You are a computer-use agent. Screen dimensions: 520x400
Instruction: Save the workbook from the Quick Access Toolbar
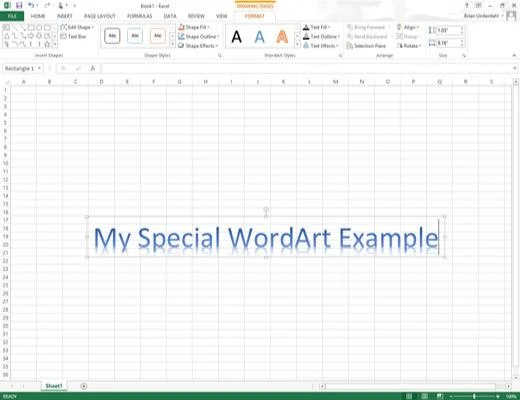coord(19,5)
